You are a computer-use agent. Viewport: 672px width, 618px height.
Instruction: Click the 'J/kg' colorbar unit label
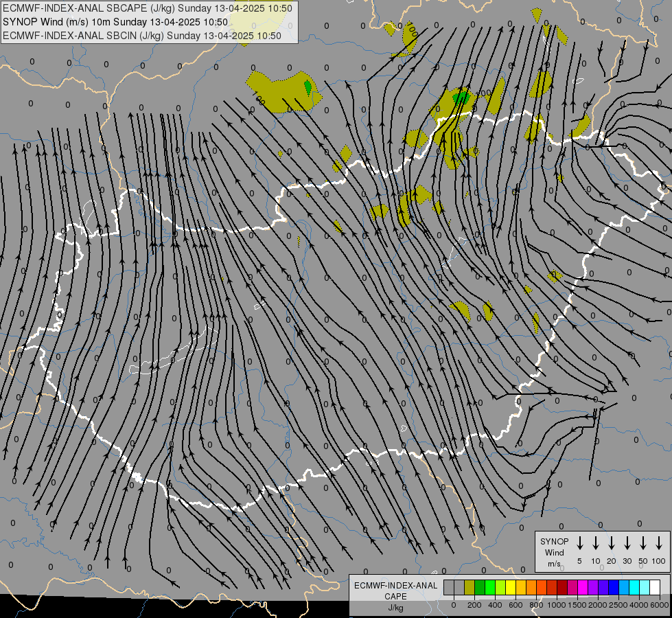pos(395,608)
